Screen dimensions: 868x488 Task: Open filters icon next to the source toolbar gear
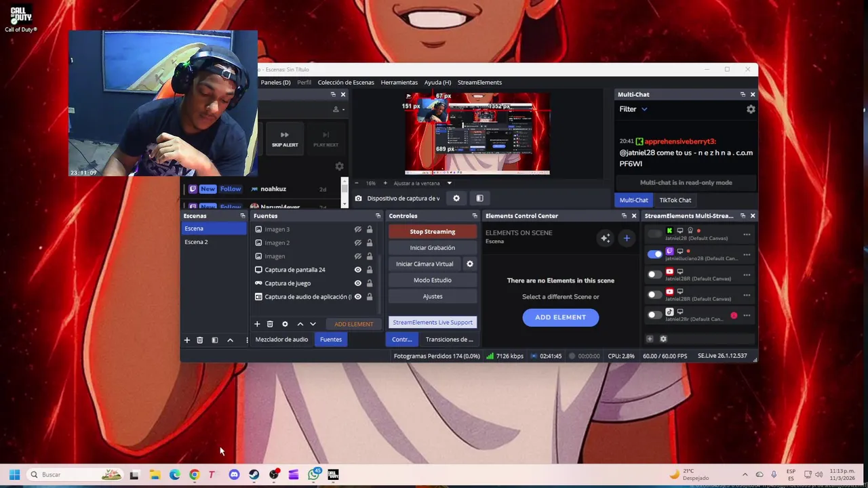click(479, 198)
